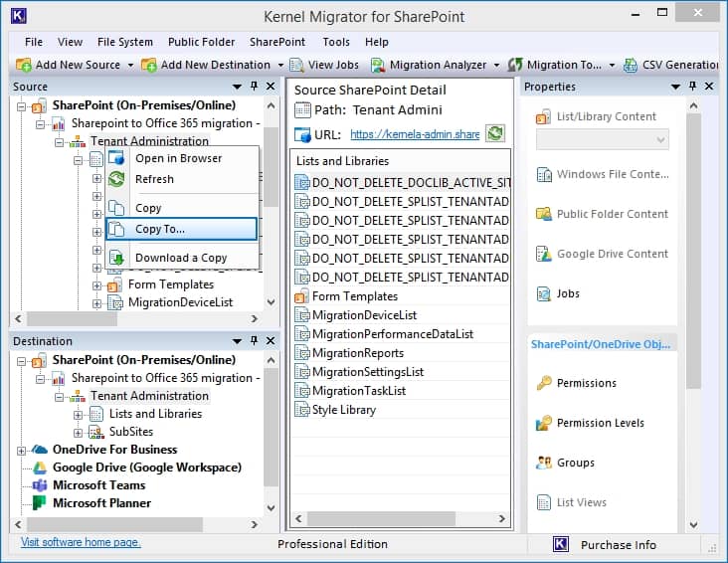Expand SubSites in Destination tree
Screen dimensions: 728x563
click(x=78, y=433)
